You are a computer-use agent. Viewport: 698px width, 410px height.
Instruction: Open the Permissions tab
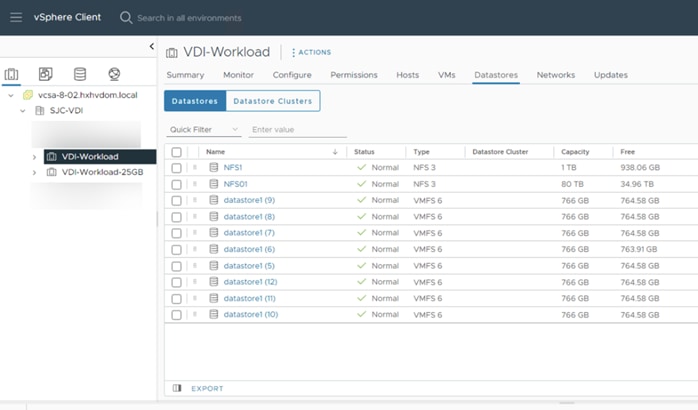point(354,75)
